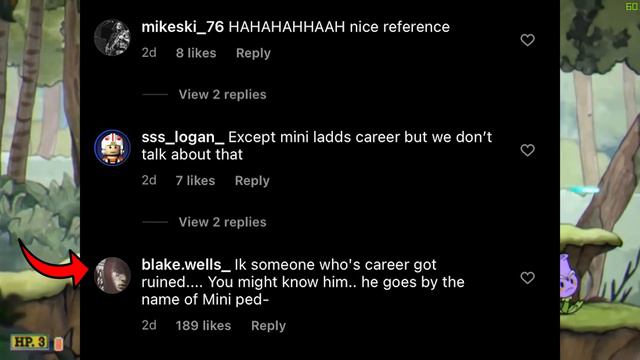This screenshot has height=360, width=640.
Task: Like sss_logan_'s comment with the heart icon
Action: (x=527, y=150)
